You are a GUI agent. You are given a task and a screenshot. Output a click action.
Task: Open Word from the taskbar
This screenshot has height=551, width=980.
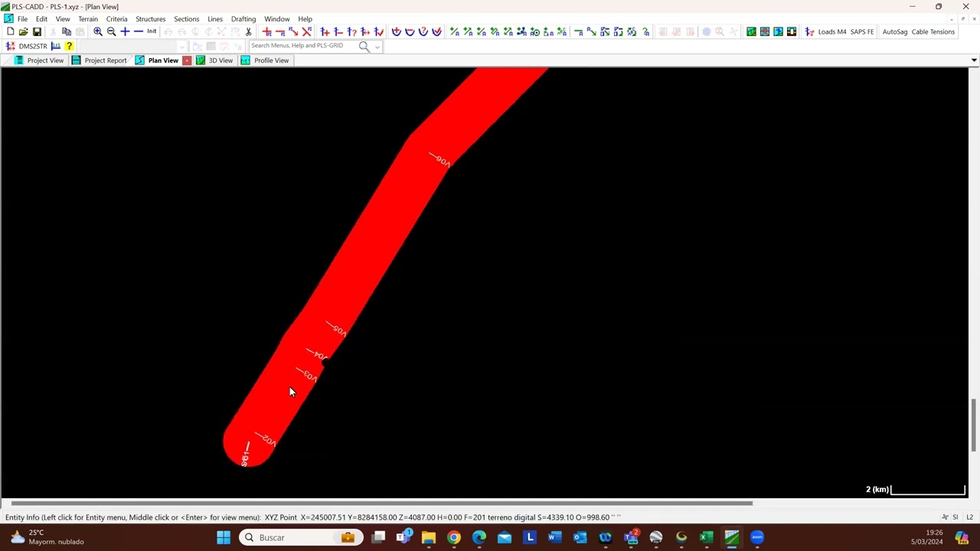(555, 537)
